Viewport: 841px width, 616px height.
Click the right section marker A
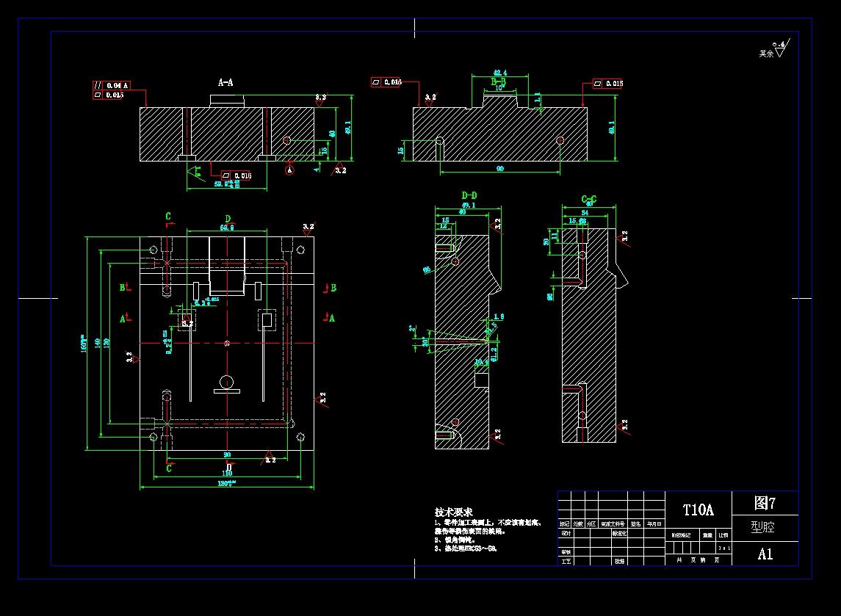(x=332, y=319)
